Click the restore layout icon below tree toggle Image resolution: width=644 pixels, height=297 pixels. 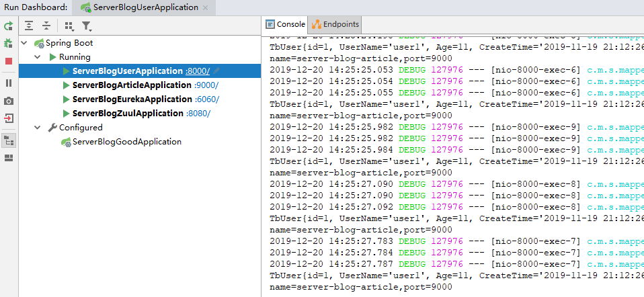coord(9,158)
